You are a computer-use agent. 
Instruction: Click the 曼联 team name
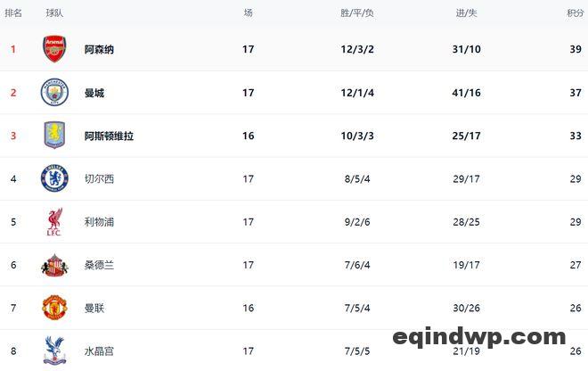click(x=94, y=309)
